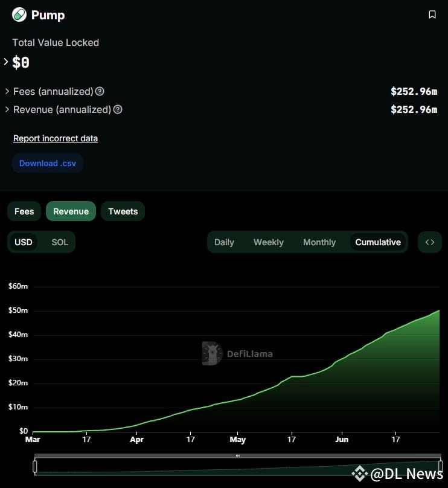Expand the Total Value Locked chevron
The width and height of the screenshot is (448, 488).
[6, 62]
